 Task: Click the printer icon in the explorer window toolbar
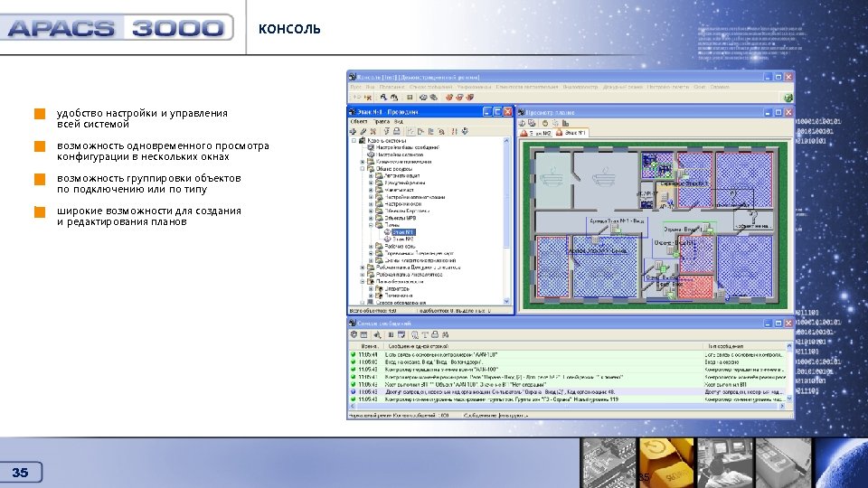(396, 131)
